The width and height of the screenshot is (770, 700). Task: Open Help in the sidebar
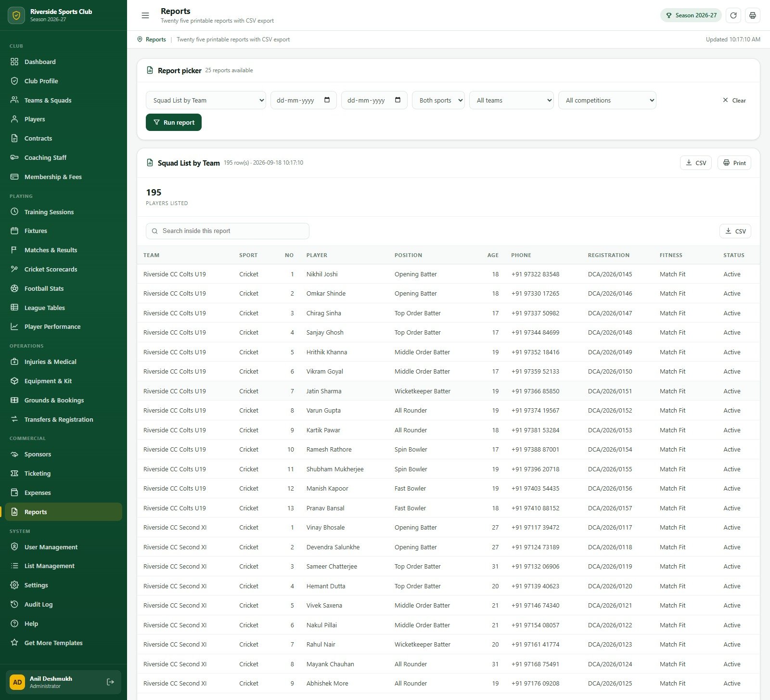click(64, 623)
